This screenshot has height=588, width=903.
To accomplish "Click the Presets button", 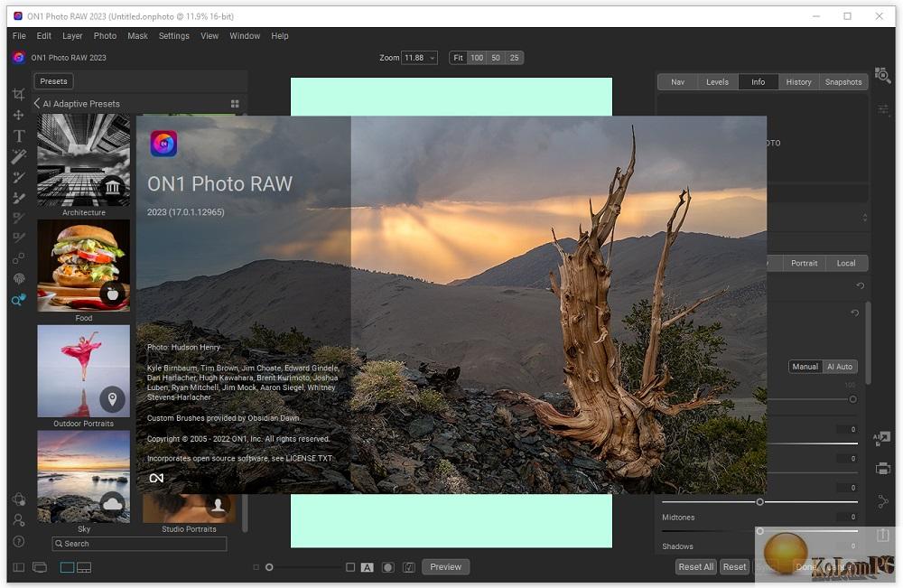I will (x=53, y=81).
